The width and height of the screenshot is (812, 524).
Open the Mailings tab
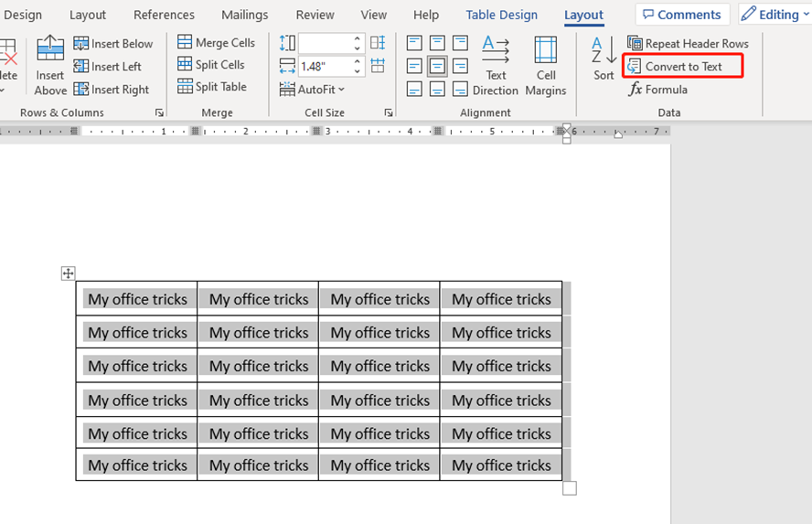pos(245,15)
